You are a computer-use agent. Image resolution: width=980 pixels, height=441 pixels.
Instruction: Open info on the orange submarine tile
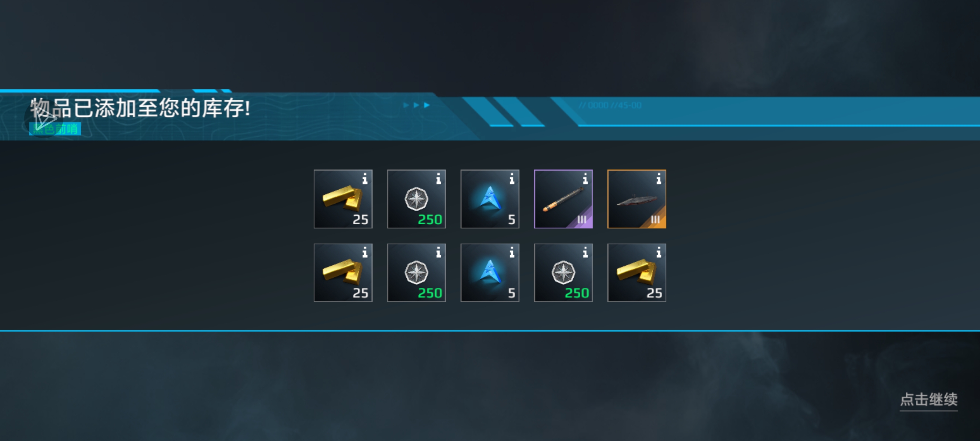point(658,178)
